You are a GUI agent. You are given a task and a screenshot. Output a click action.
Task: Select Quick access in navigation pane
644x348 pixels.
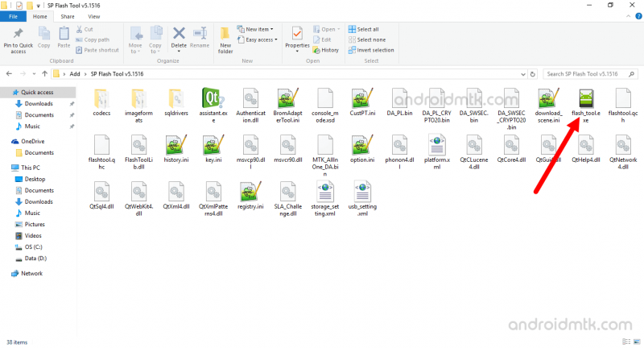click(37, 92)
